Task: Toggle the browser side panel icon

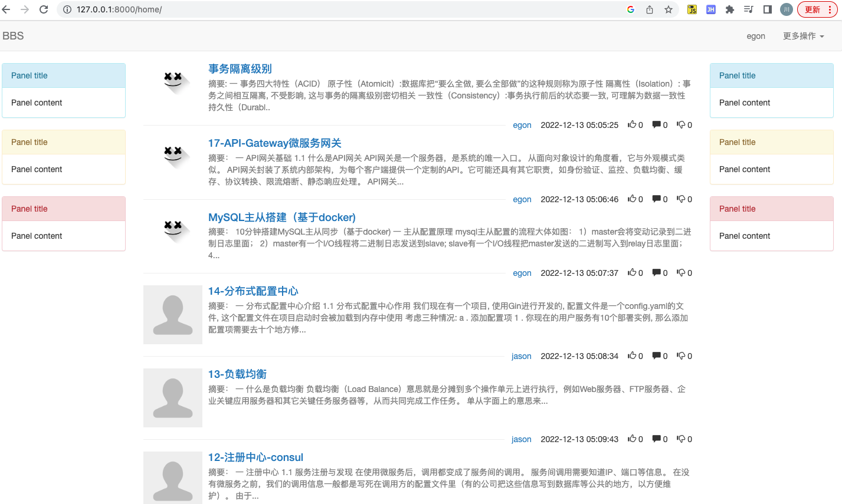Action: tap(768, 9)
